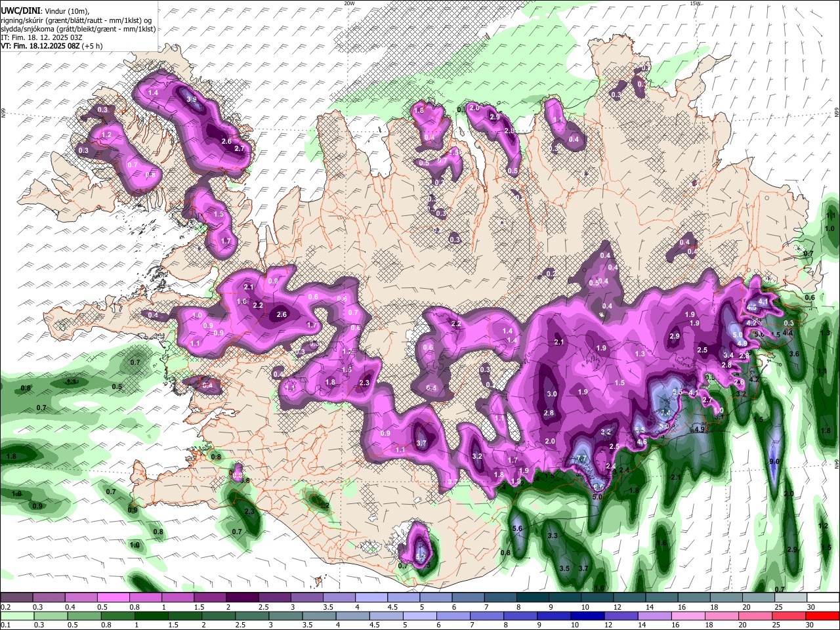Click the upper scale swatch between 0.5 and 0.8
Viewport: 840px width, 630px height.
click(x=113, y=597)
